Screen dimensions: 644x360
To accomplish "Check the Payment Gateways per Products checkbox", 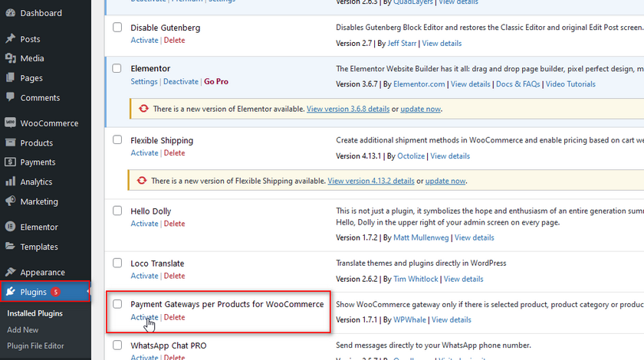I will pos(117,304).
